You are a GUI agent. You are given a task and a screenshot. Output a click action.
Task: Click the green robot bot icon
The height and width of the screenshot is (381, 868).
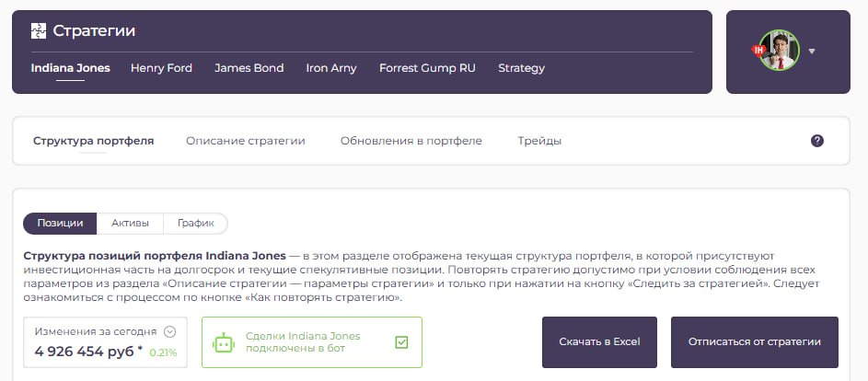(x=224, y=342)
